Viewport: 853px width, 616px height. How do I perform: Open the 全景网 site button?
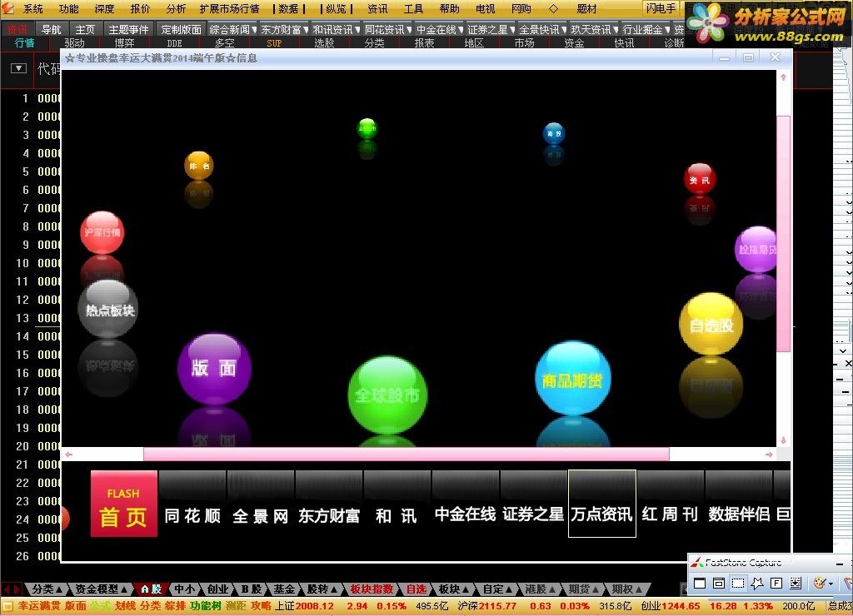[x=261, y=504]
